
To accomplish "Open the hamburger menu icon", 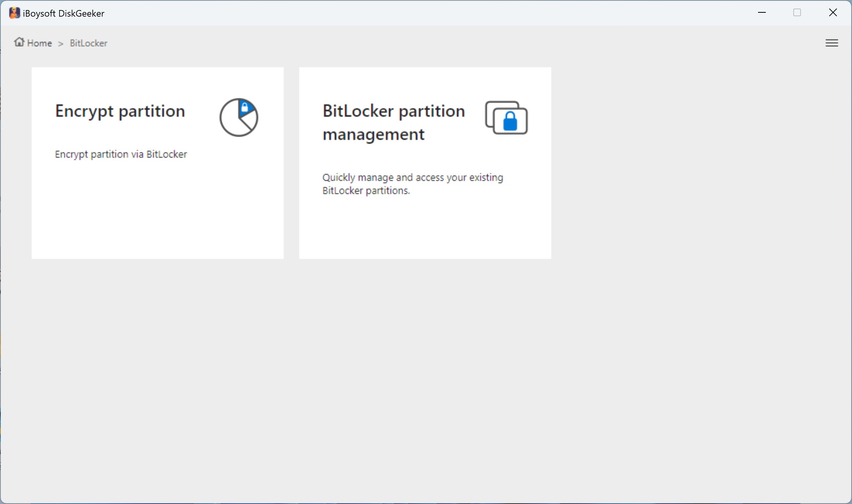I will [832, 43].
